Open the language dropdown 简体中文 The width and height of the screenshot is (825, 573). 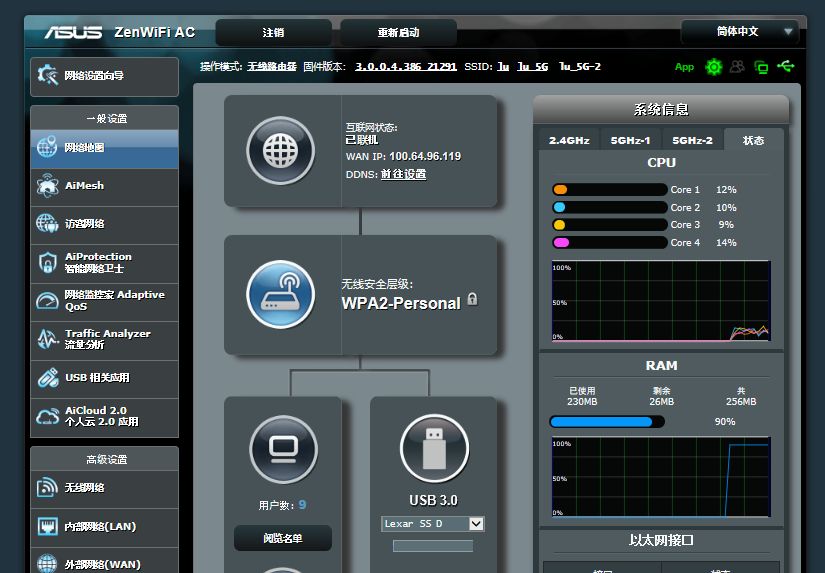pyautogui.click(x=740, y=32)
